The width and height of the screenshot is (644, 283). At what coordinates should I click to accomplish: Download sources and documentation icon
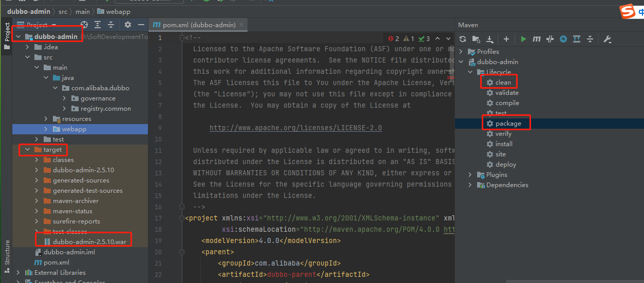[x=489, y=39]
